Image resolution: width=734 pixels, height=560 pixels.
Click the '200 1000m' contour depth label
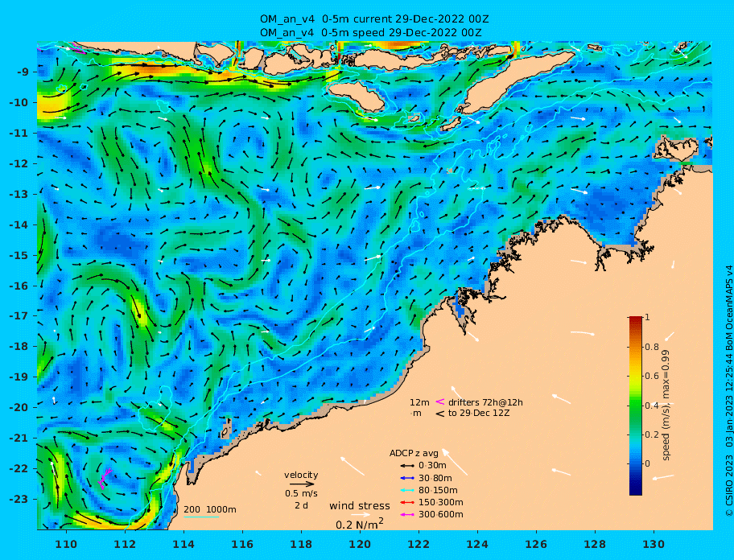pos(210,509)
